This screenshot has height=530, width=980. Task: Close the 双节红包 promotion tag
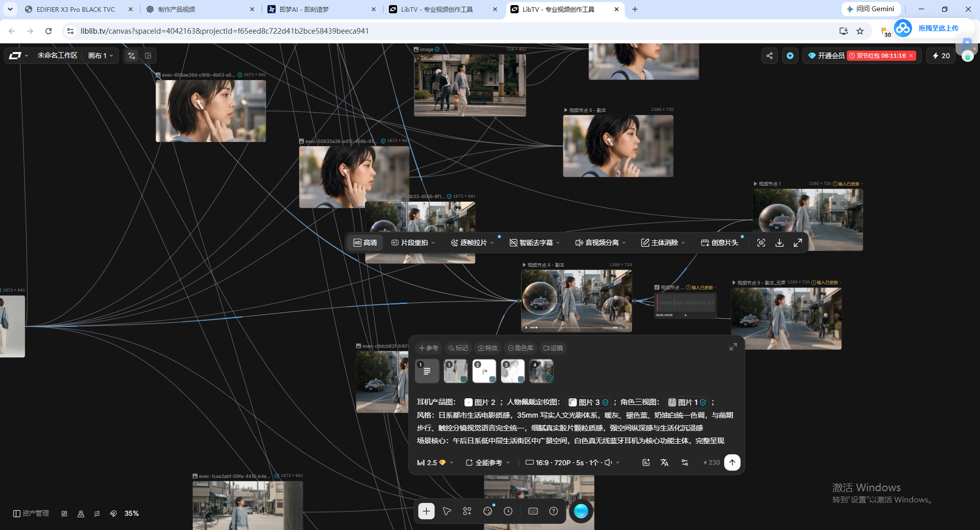point(911,56)
